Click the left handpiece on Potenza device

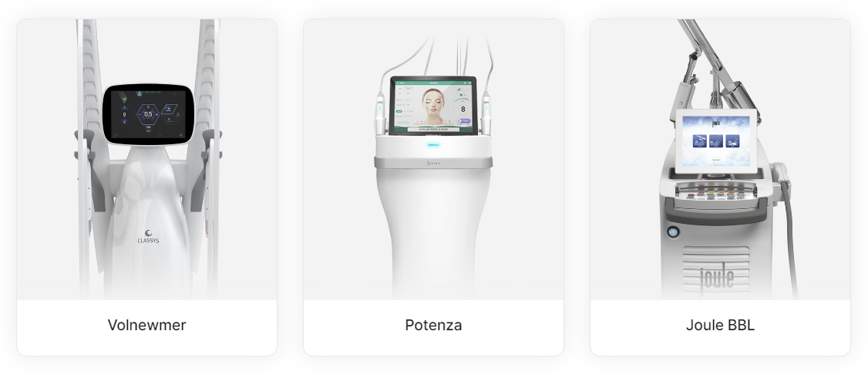[381, 113]
